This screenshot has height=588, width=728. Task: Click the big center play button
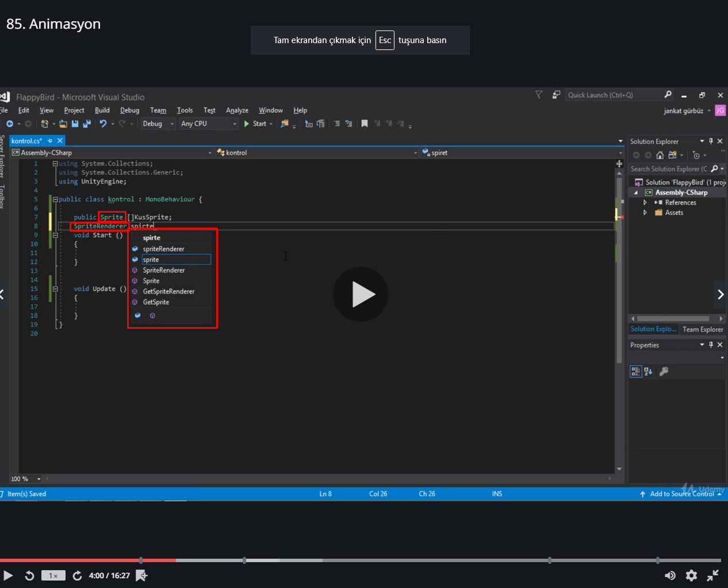(361, 294)
